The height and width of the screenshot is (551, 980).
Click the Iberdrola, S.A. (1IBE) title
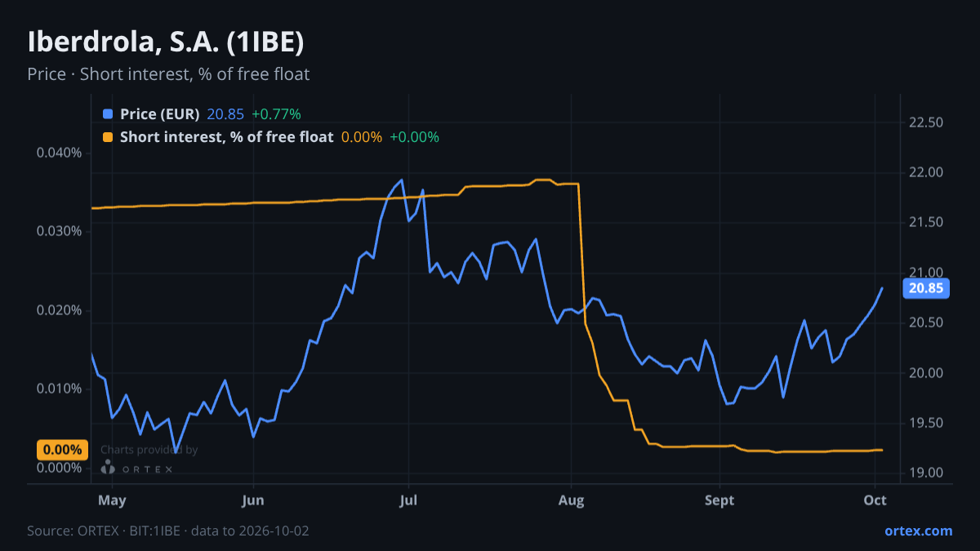point(166,42)
